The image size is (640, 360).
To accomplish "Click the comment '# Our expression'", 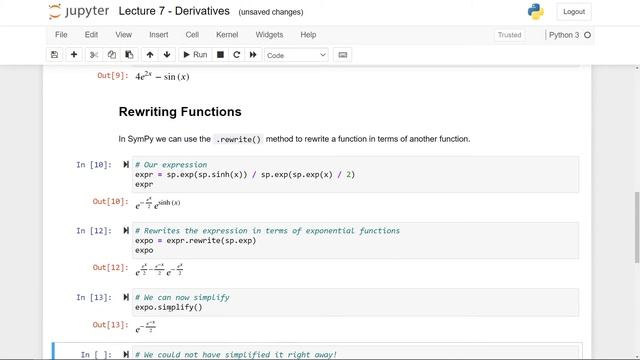I will click(x=171, y=164).
